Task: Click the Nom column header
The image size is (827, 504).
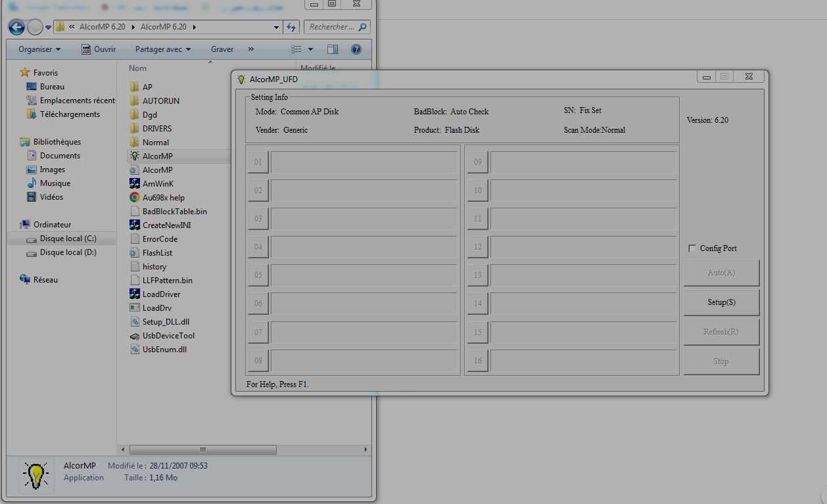Action: 137,68
